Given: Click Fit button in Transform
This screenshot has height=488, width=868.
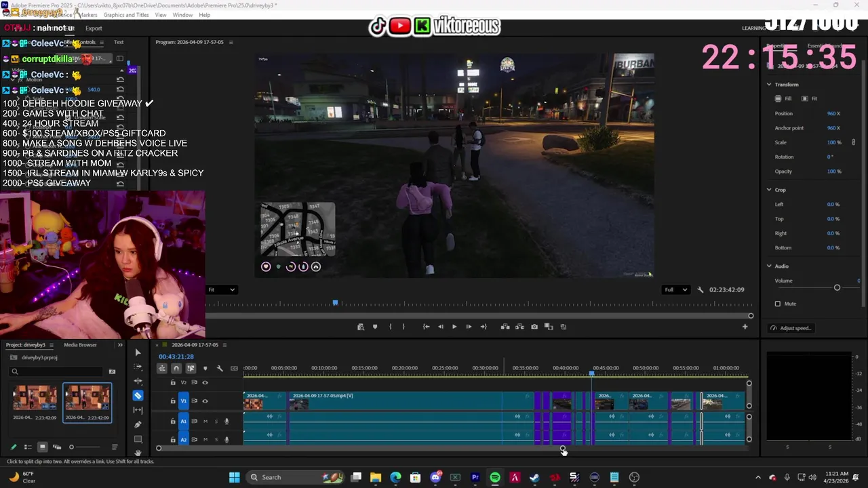Looking at the screenshot, I should pos(810,99).
